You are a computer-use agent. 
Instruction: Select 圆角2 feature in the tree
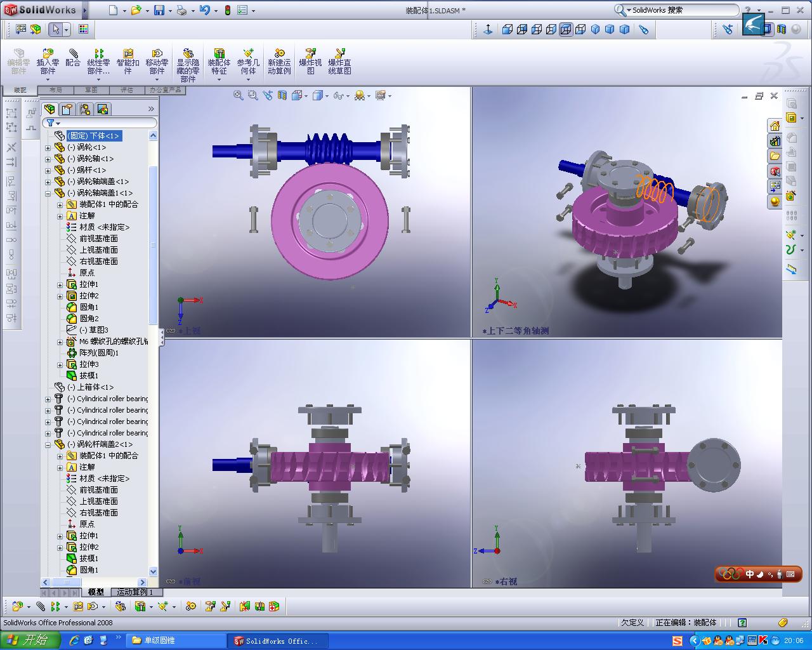89,319
